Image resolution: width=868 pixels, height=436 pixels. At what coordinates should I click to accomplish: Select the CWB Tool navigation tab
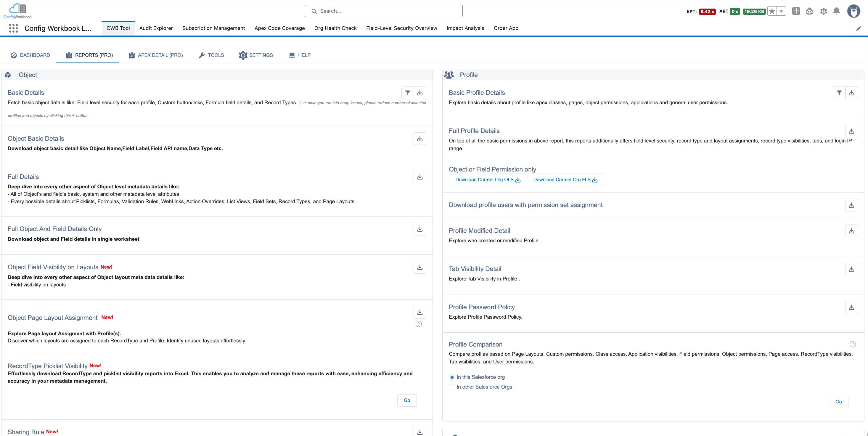coord(118,28)
